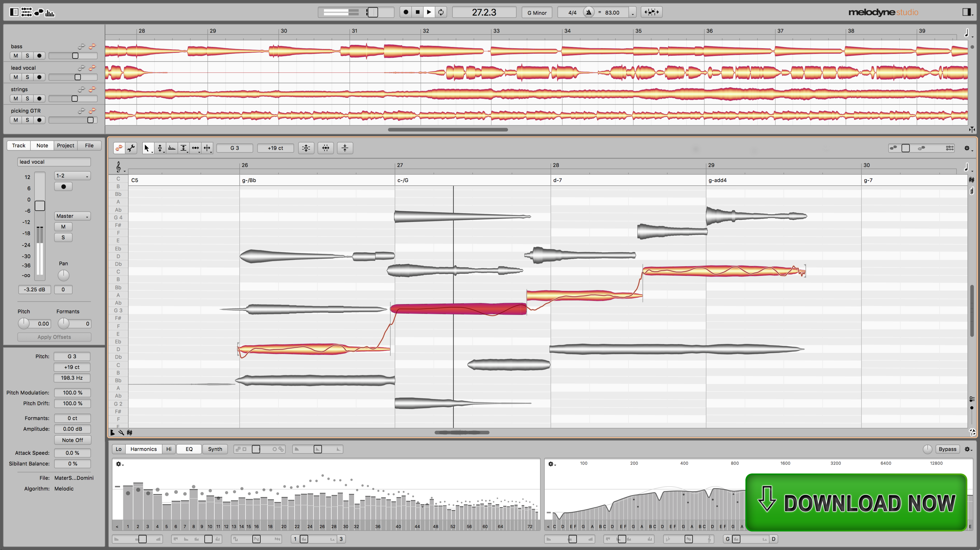
Task: Toggle the track pane icon in top-left toolbar
Action: [x=14, y=12]
